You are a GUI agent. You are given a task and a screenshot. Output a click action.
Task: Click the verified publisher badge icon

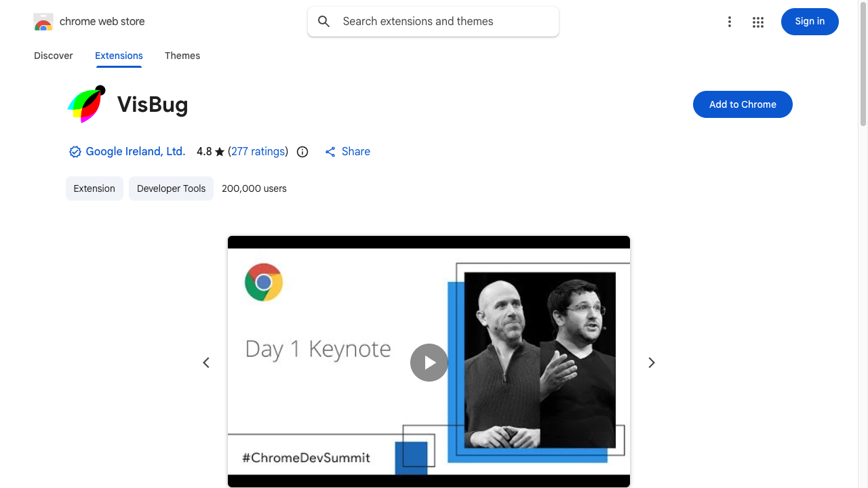(75, 152)
